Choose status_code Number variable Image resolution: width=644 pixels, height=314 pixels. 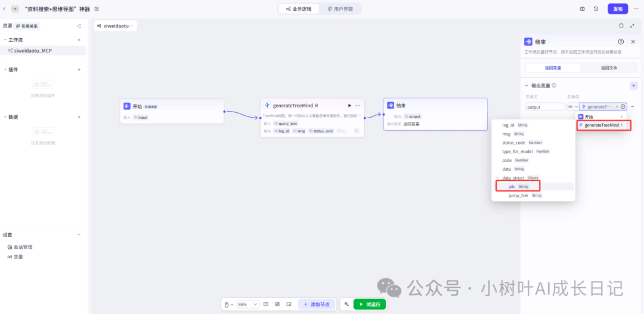click(533, 143)
